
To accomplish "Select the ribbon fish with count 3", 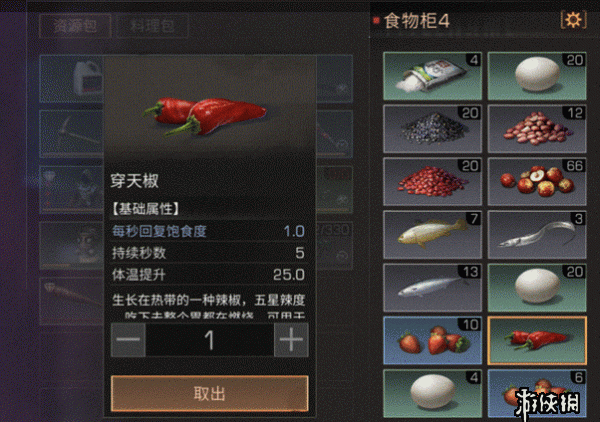I will pos(537,235).
